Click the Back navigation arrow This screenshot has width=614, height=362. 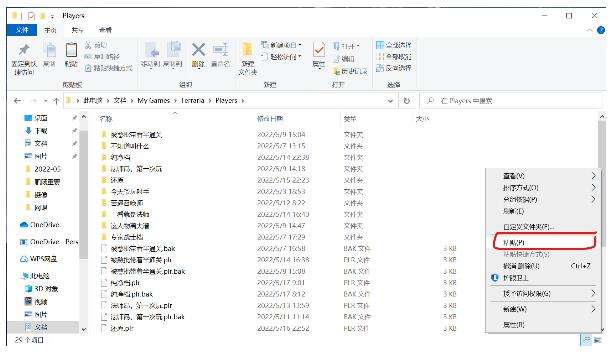coord(17,101)
